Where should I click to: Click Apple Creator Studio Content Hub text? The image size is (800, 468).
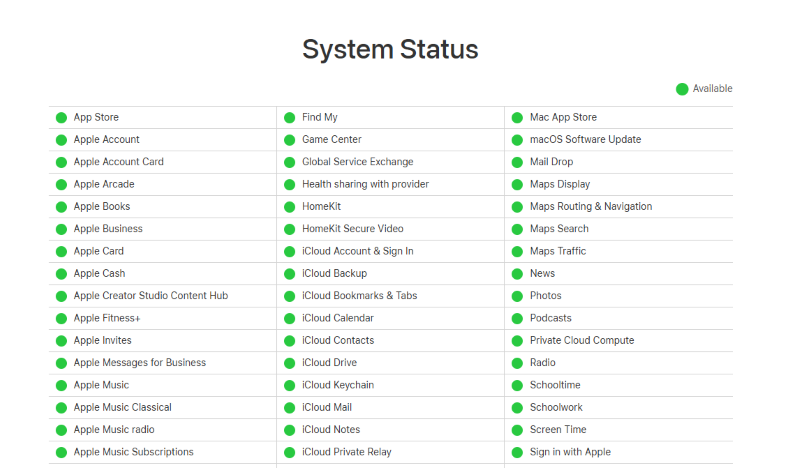tap(151, 295)
